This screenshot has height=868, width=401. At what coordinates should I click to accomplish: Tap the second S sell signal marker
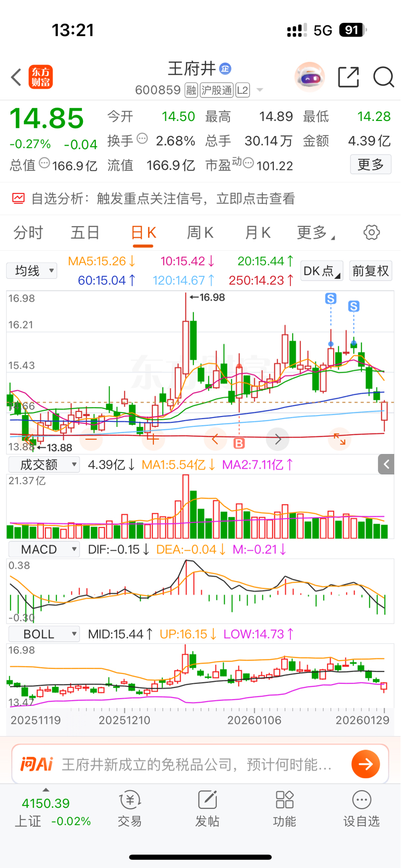click(x=354, y=306)
